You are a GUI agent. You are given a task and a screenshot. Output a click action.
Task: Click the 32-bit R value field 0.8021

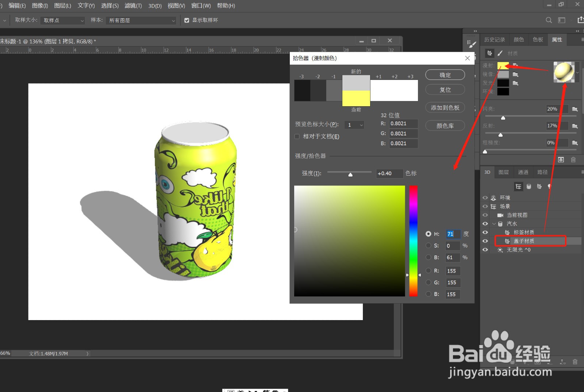coord(403,123)
